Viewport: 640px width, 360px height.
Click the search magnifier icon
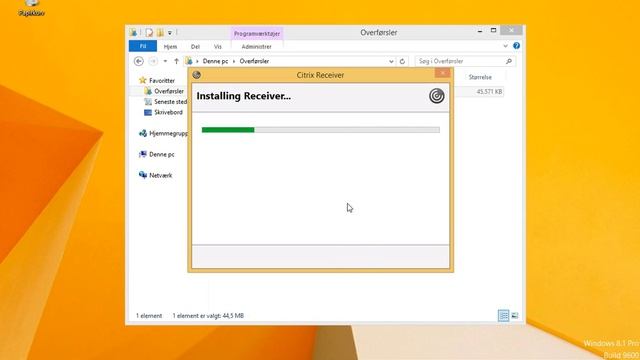click(x=509, y=61)
